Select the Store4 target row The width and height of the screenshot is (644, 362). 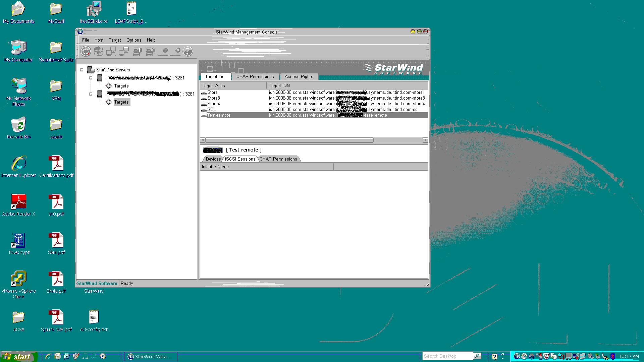coord(314,104)
